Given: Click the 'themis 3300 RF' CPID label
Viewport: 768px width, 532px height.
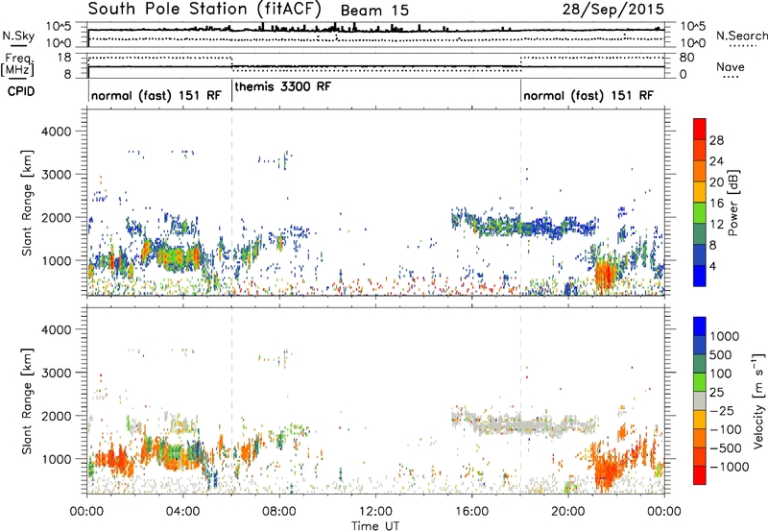Looking at the screenshot, I should 283,86.
